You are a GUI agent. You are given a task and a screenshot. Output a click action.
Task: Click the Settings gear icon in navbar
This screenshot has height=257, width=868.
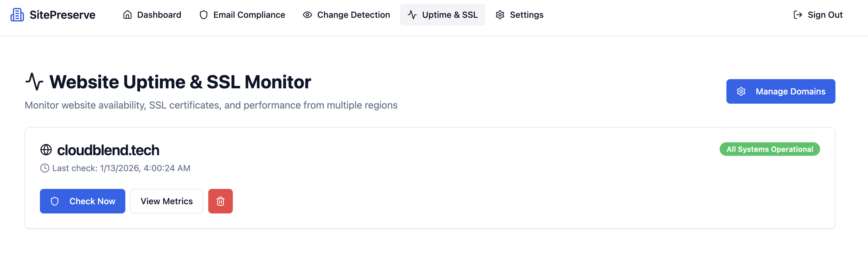coord(500,15)
